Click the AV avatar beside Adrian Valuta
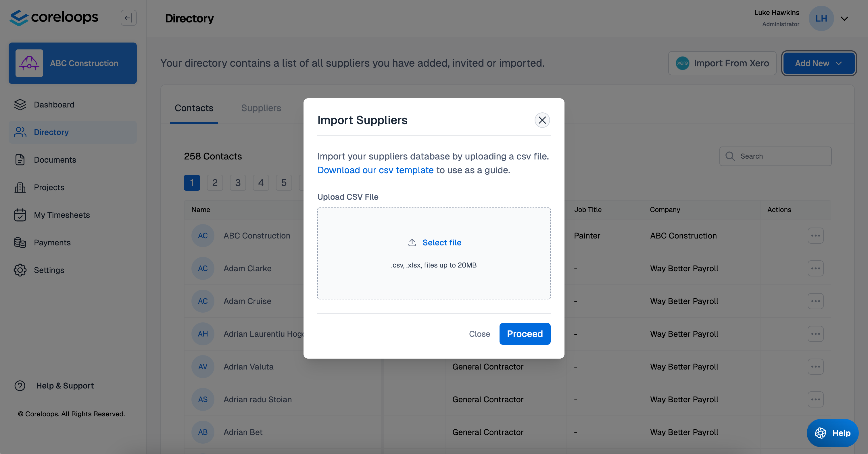The height and width of the screenshot is (454, 868). 203,367
